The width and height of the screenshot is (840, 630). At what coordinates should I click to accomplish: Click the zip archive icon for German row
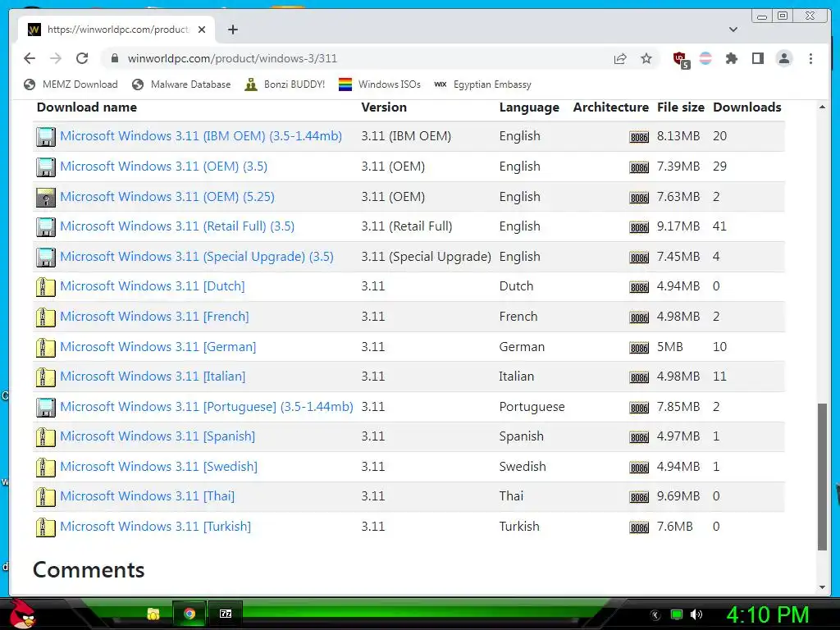pyautogui.click(x=46, y=348)
